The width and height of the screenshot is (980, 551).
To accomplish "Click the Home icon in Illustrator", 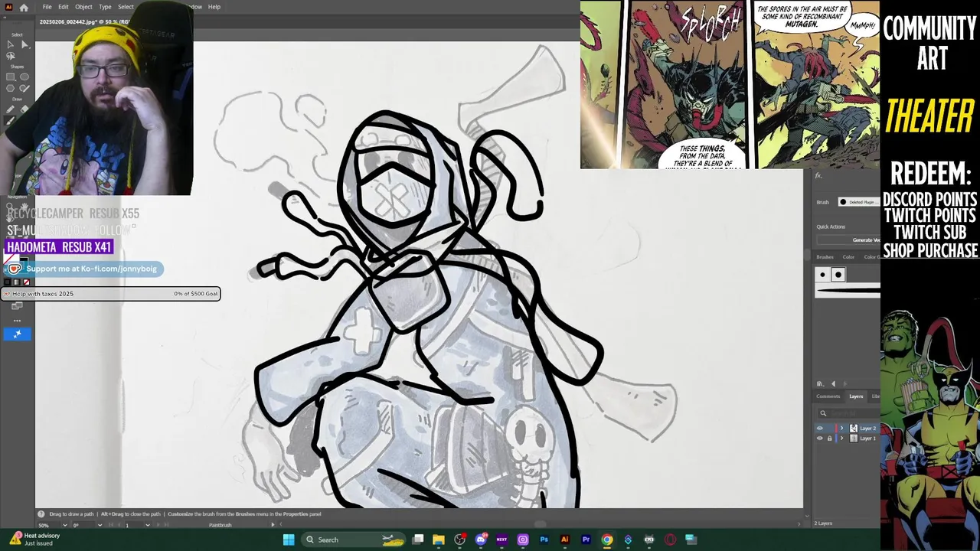I will pyautogui.click(x=24, y=7).
